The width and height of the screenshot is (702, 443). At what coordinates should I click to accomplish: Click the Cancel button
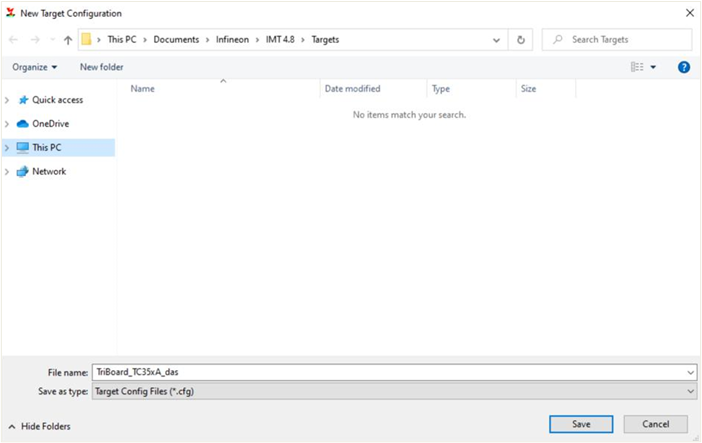655,424
